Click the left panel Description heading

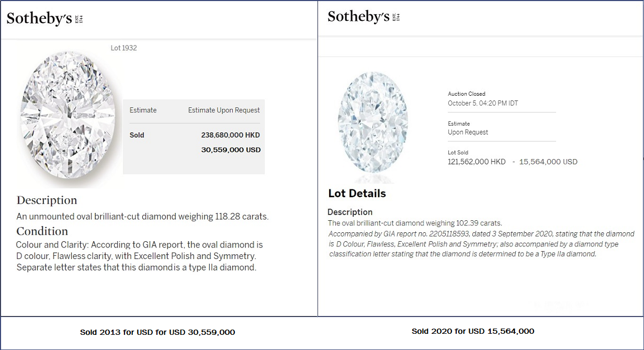47,200
